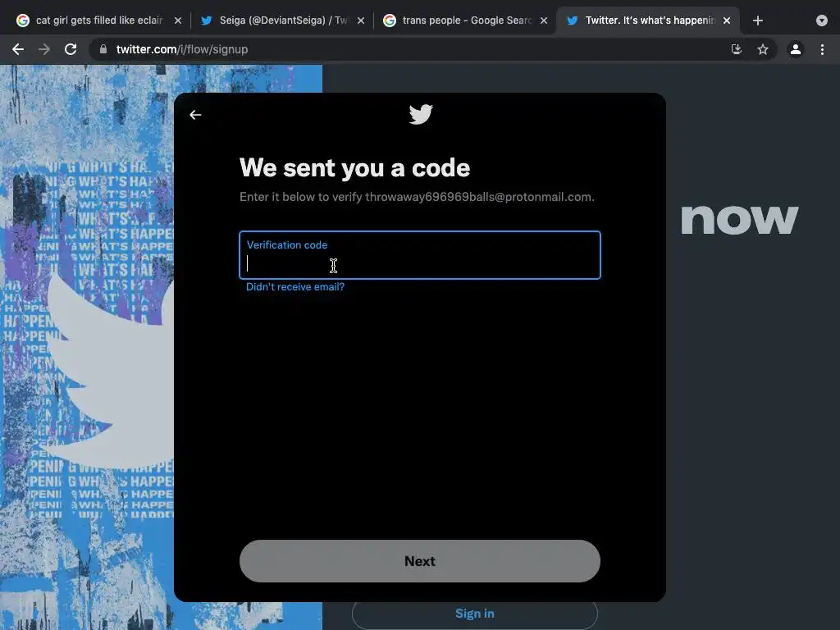Image resolution: width=840 pixels, height=630 pixels.
Task: Open Chrome three-dot menu
Action: [x=822, y=49]
